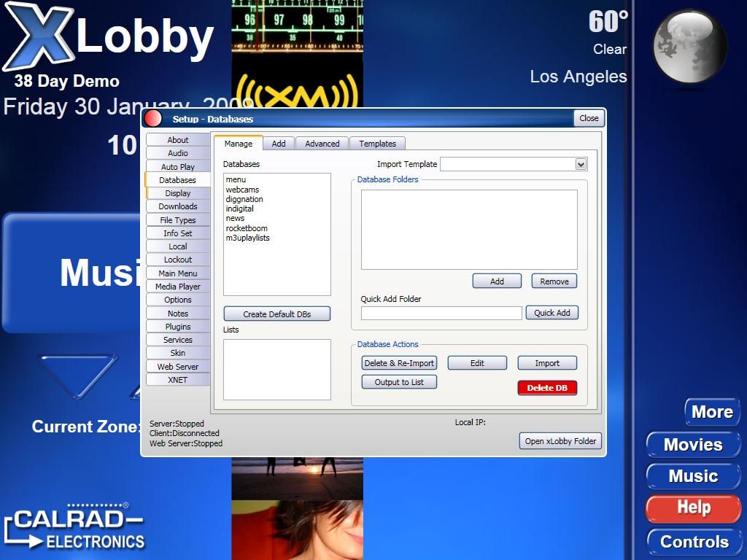747x560 pixels.
Task: Open the Local setup section
Action: [178, 246]
